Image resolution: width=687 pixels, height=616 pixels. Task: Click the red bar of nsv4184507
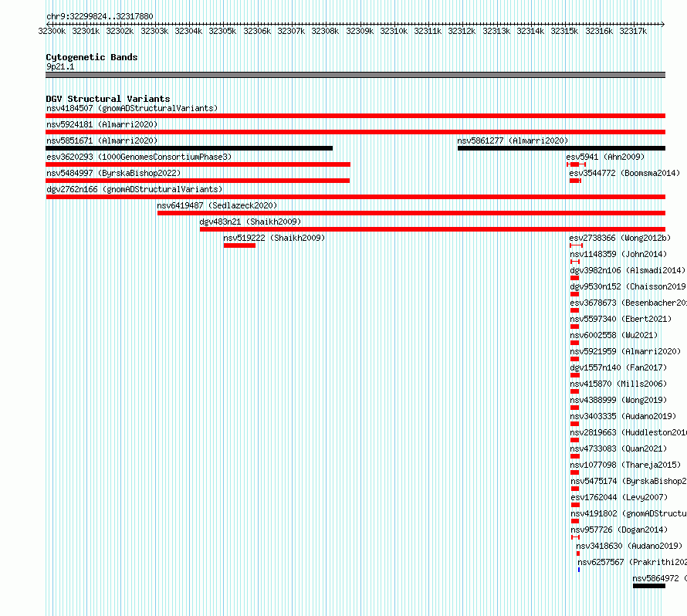pyautogui.click(x=355, y=116)
